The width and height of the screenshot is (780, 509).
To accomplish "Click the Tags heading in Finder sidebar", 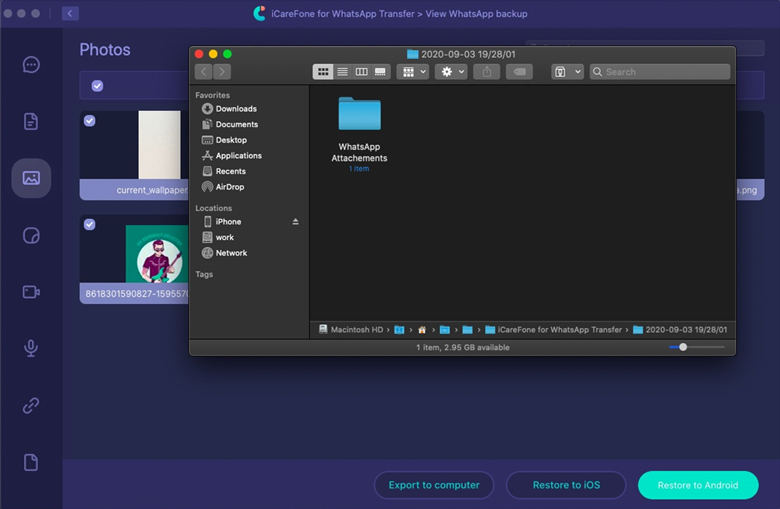I will pyautogui.click(x=204, y=274).
